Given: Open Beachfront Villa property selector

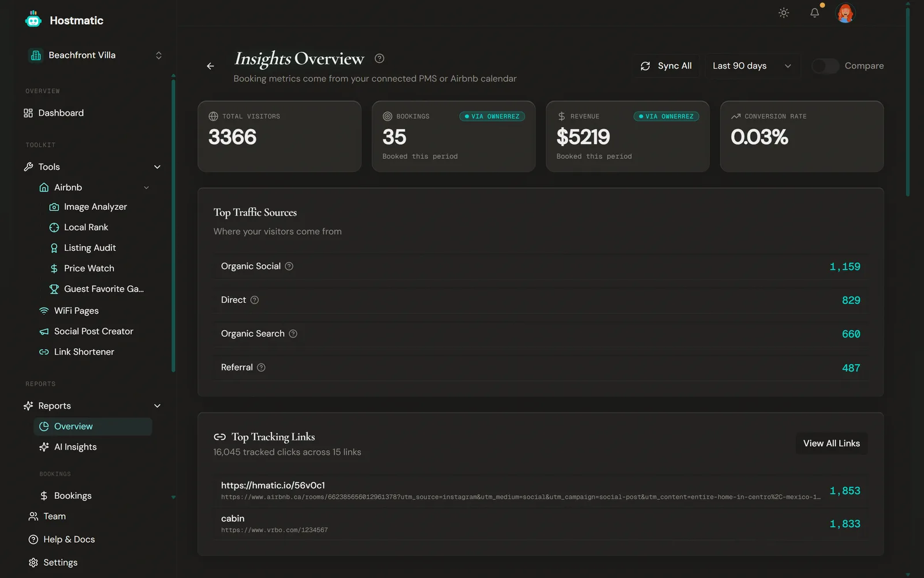Looking at the screenshot, I should coord(95,55).
